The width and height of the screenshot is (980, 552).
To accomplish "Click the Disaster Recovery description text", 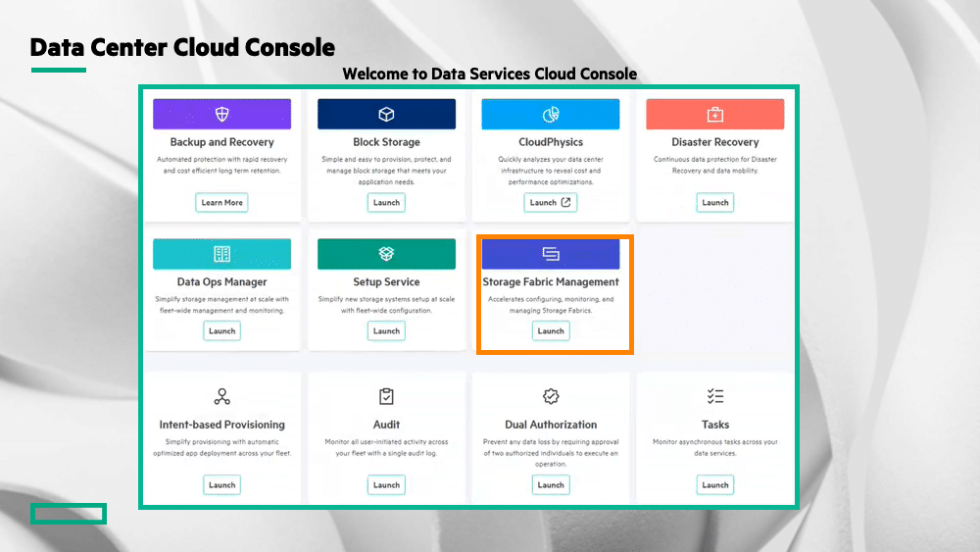I will pyautogui.click(x=715, y=165).
